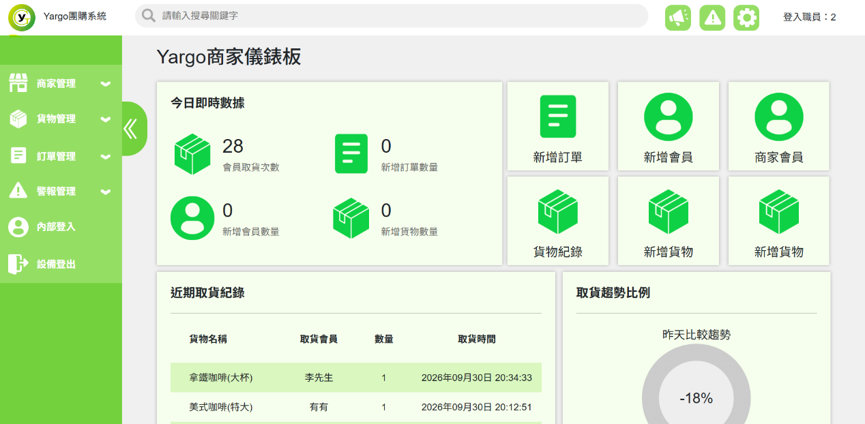Open the 貨物紀錄 shortcut tile
The width and height of the screenshot is (865, 424).
tap(558, 221)
